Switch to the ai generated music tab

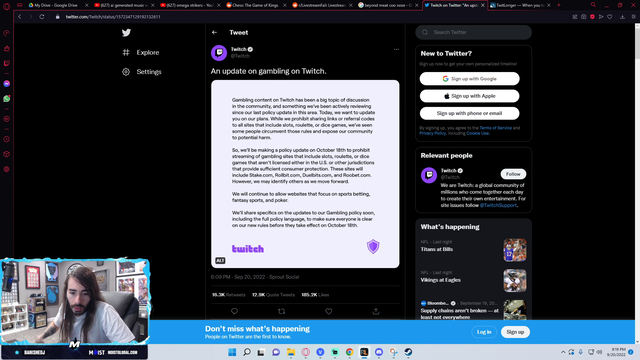[124, 5]
